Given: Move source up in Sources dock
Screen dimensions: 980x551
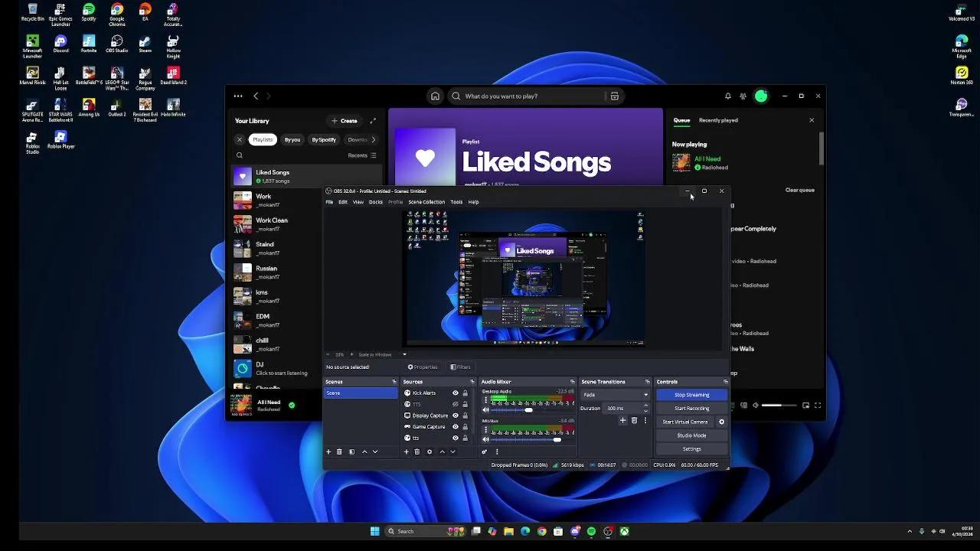Looking at the screenshot, I should (x=442, y=452).
